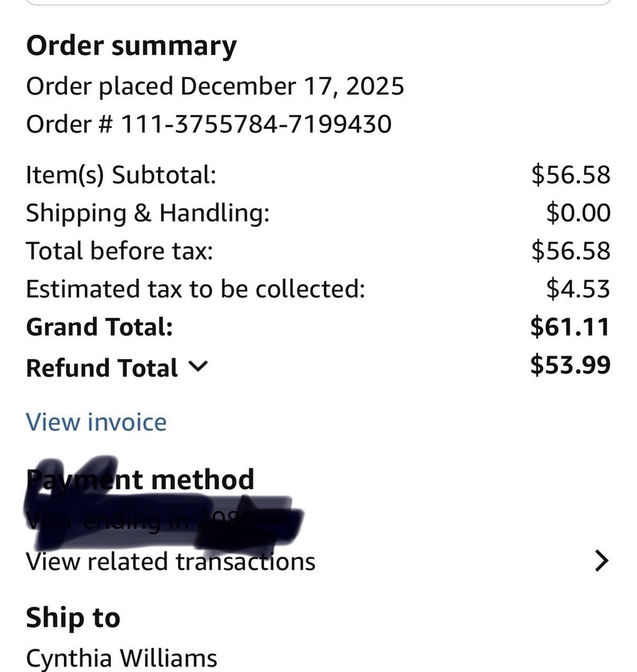Click the Ship to heading
Screen dimensions: 637x672
(73, 618)
